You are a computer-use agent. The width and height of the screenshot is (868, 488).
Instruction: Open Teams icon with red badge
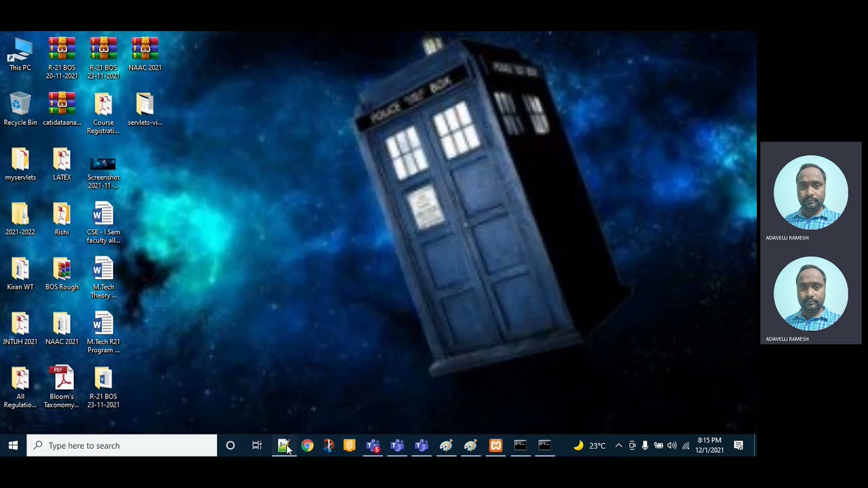pyautogui.click(x=373, y=445)
